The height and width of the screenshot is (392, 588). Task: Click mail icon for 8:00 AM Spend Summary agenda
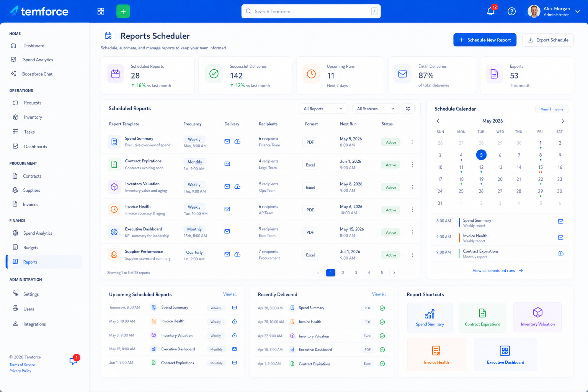pyautogui.click(x=560, y=222)
